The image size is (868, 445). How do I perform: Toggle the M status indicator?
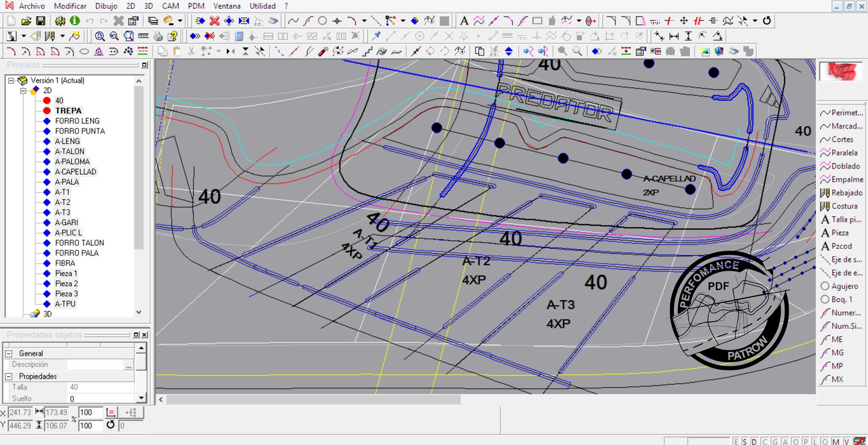click(x=836, y=442)
